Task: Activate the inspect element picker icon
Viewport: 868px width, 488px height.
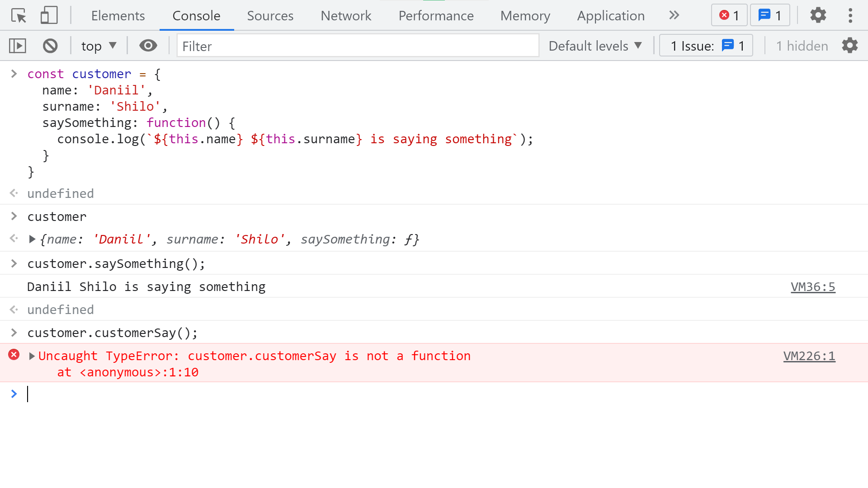Action: (19, 16)
